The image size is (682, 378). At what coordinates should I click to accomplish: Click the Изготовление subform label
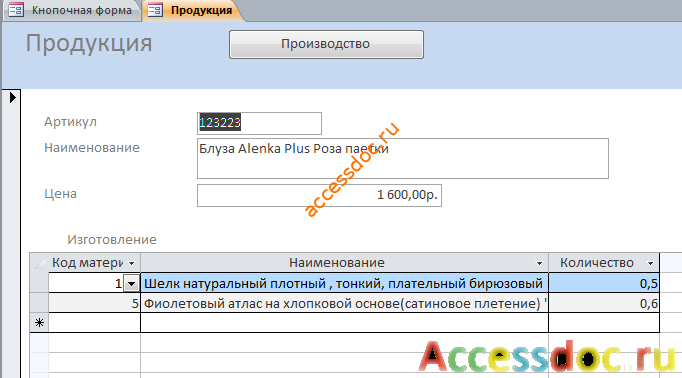click(112, 240)
